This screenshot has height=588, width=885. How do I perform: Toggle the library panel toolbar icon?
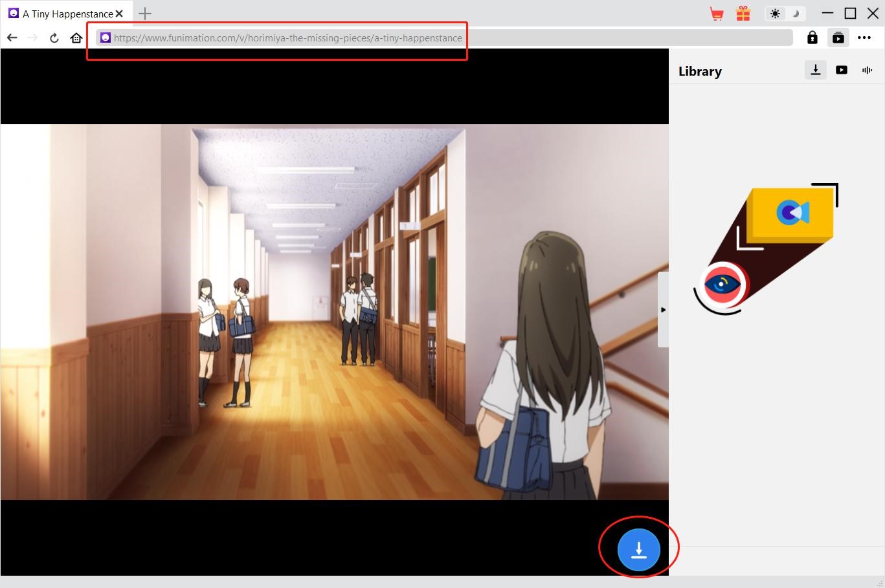click(838, 38)
